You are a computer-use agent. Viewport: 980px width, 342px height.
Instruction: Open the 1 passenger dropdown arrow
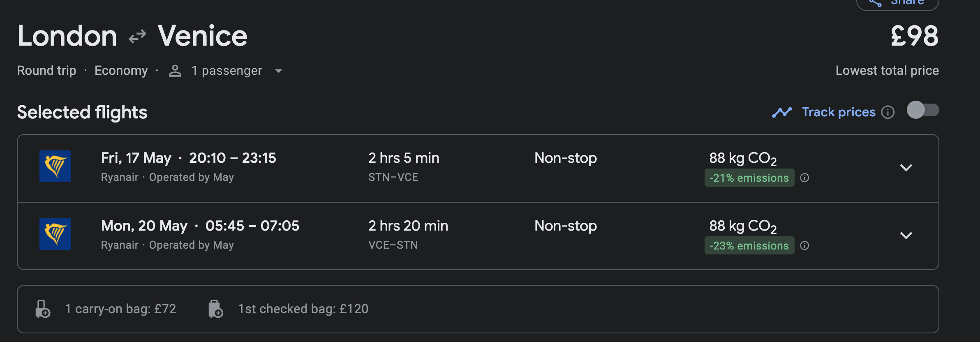[279, 71]
